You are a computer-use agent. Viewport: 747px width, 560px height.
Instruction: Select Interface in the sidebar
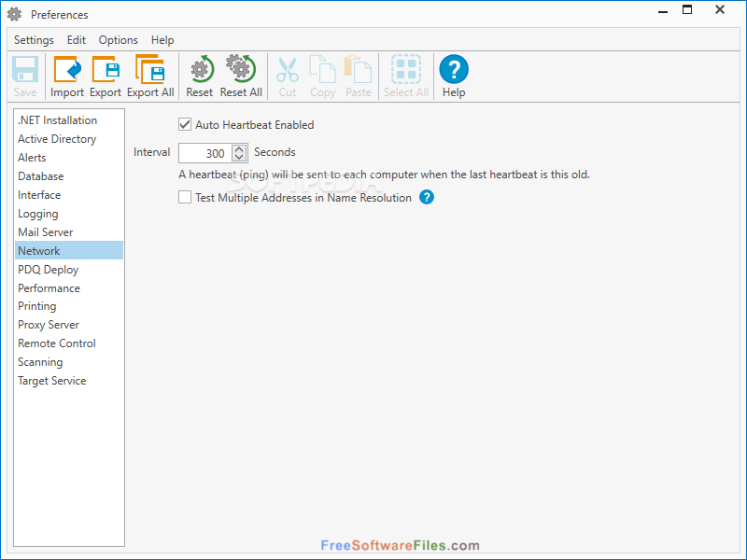(x=68, y=195)
